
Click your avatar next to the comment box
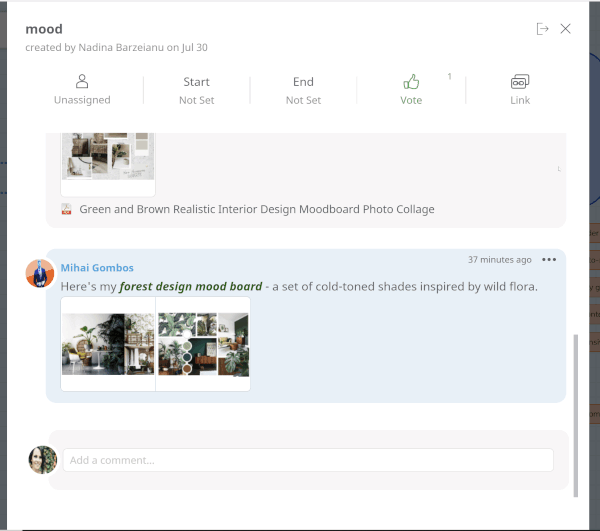pos(42,459)
